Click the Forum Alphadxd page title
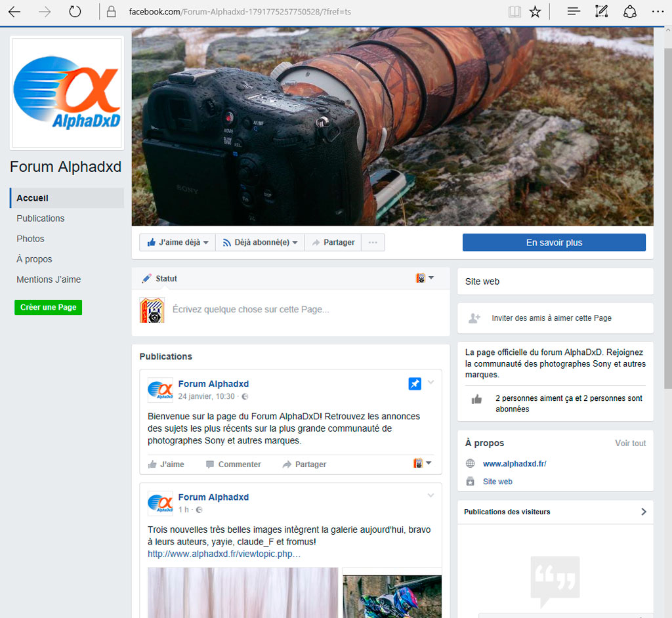 [x=66, y=167]
